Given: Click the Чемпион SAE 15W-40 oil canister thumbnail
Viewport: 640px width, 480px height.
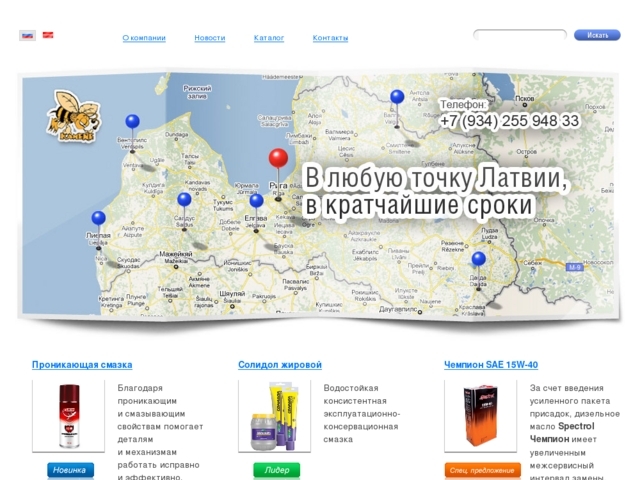Looking at the screenshot, I should [480, 416].
